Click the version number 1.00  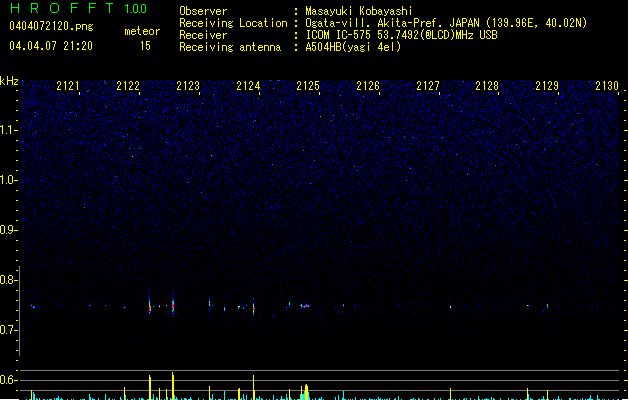click(136, 9)
